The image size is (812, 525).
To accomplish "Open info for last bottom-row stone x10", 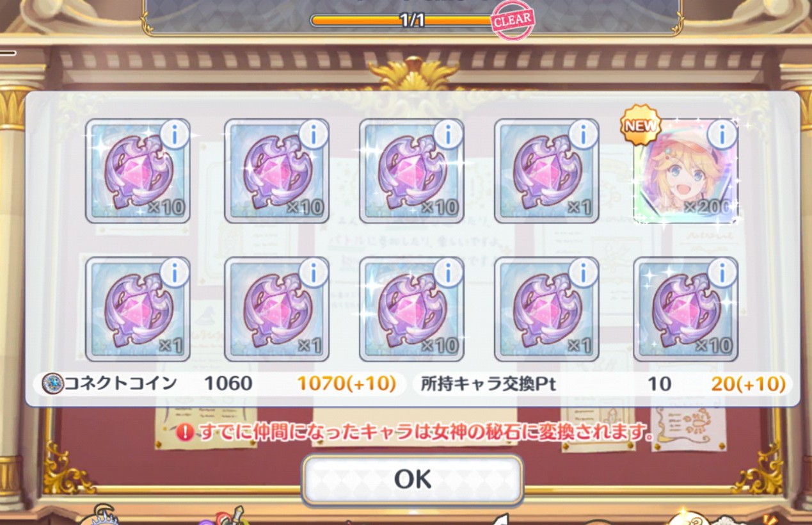I will pyautogui.click(x=722, y=273).
